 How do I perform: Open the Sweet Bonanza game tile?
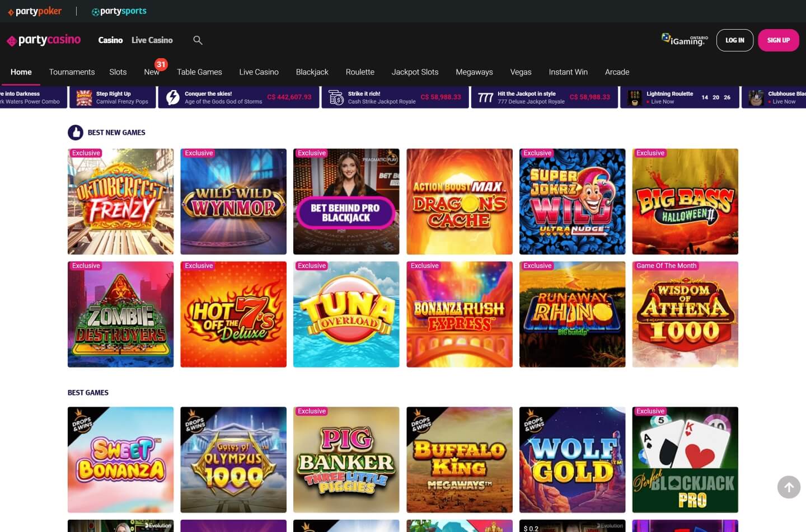tap(120, 460)
